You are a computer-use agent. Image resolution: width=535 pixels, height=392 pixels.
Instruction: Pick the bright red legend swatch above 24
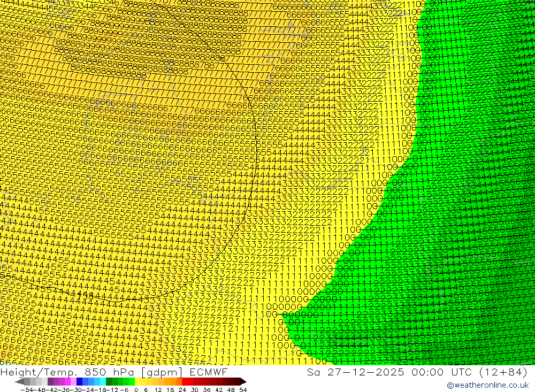pyautogui.click(x=185, y=381)
